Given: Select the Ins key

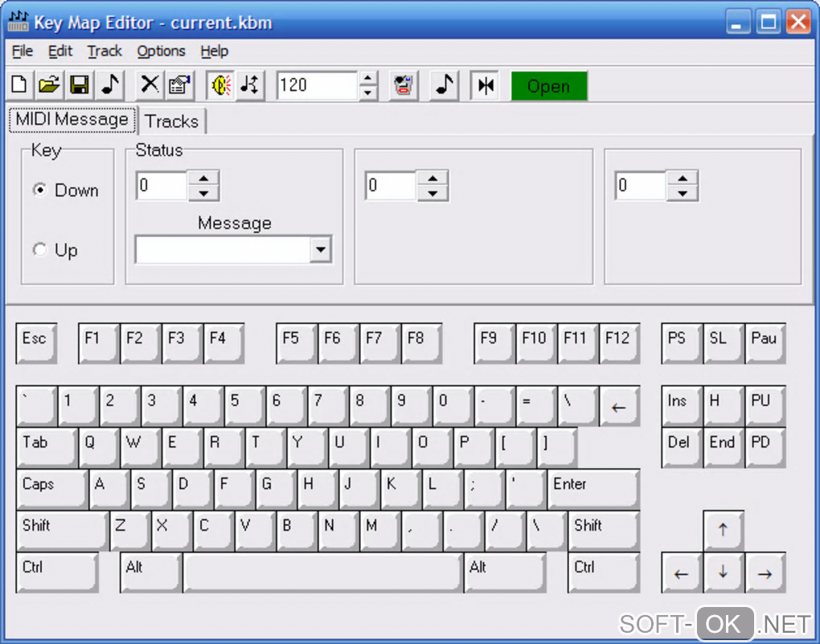Looking at the screenshot, I should (x=683, y=406).
